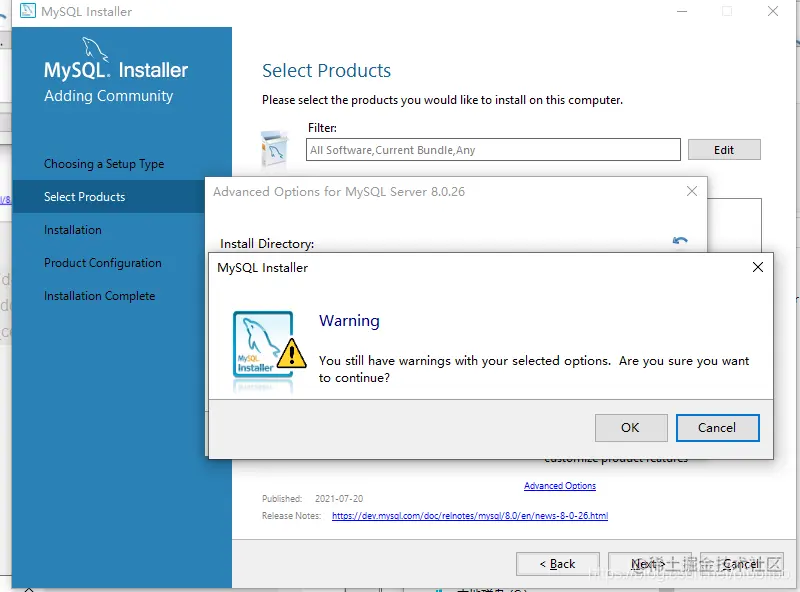Cancel the warning dialog
The height and width of the screenshot is (592, 800).
(x=717, y=428)
